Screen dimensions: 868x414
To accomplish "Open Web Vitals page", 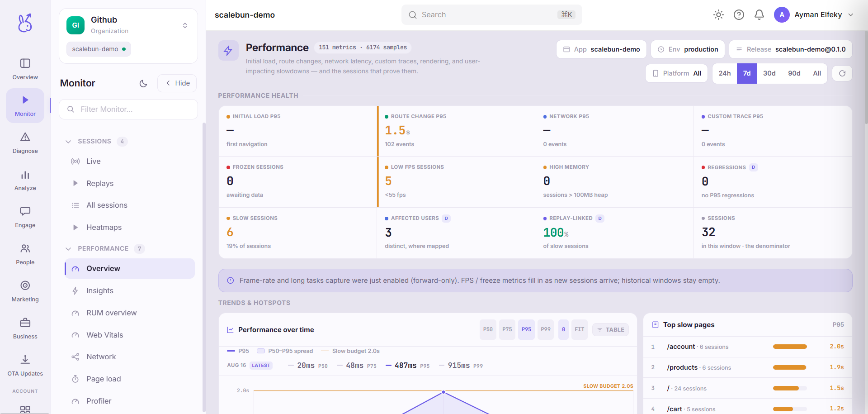I will point(130,335).
